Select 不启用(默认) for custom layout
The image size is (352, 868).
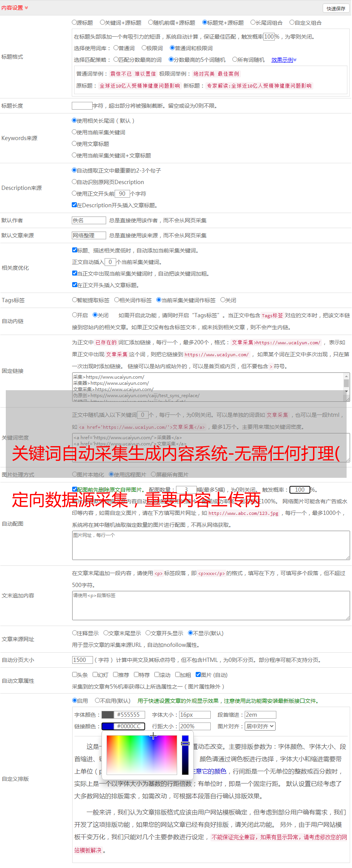[x=97, y=700]
